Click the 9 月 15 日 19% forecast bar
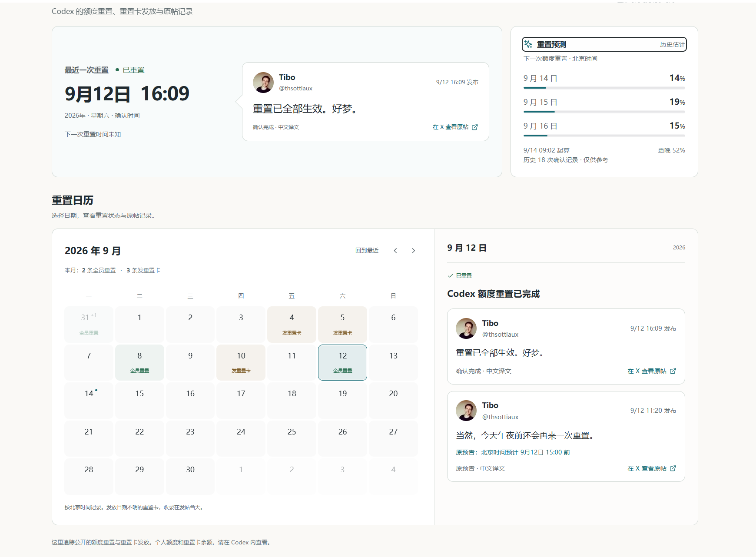 click(604, 112)
